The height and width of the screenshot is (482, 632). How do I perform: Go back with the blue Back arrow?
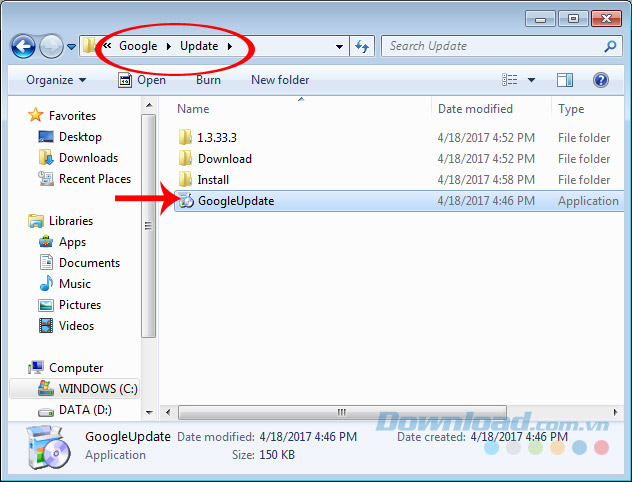pyautogui.click(x=23, y=46)
